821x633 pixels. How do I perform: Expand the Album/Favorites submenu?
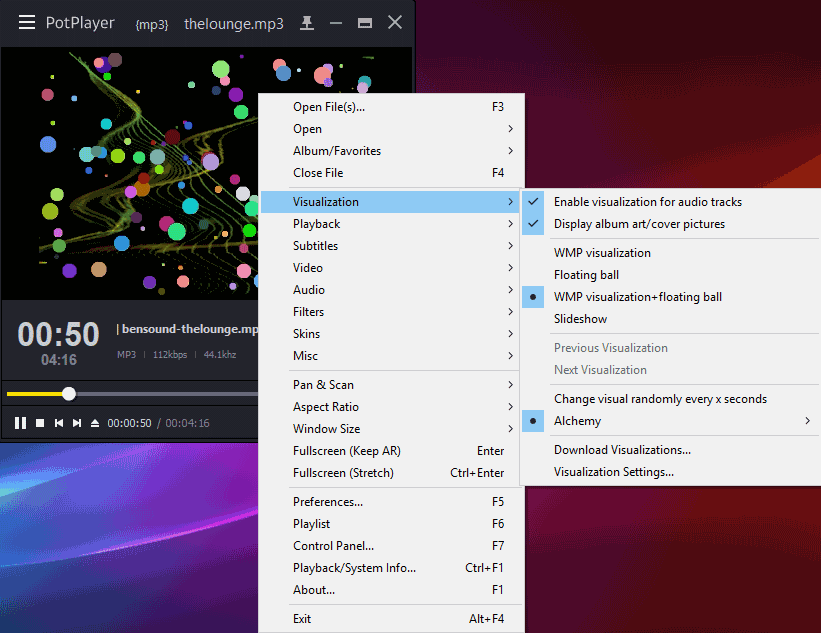390,151
